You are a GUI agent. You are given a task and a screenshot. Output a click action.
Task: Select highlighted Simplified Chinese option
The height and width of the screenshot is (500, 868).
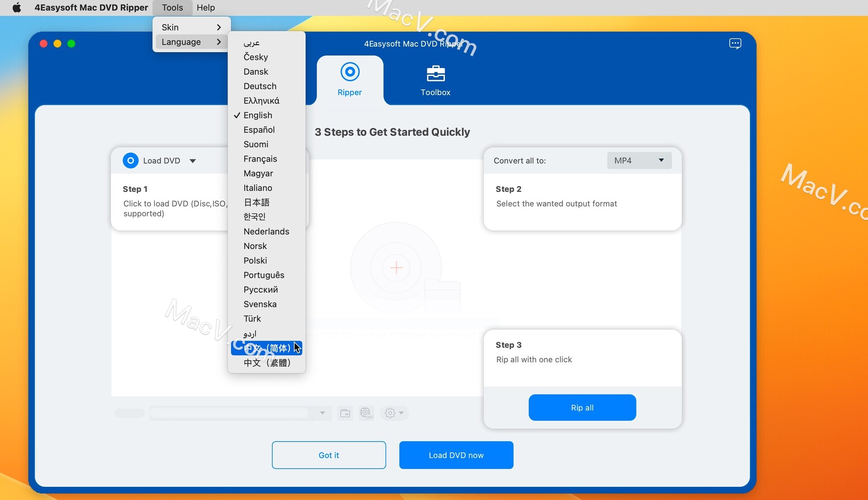coord(266,348)
